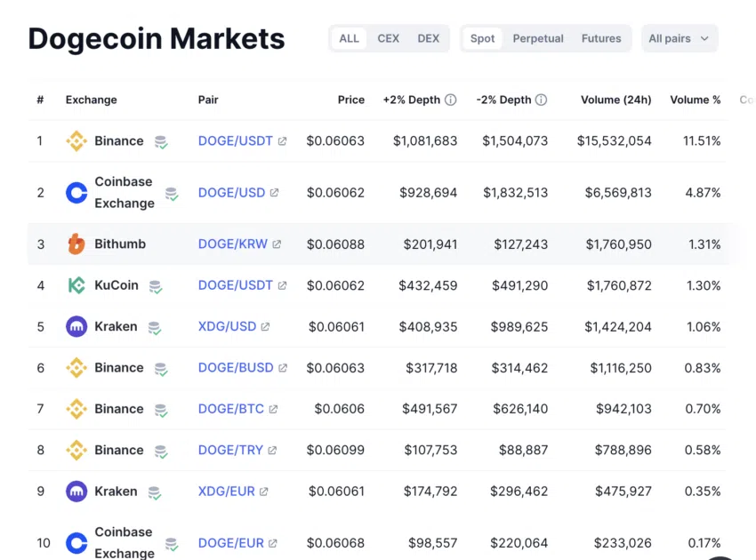Switch to Perpetual market type
Screen dimensions: 756x560
(x=538, y=38)
